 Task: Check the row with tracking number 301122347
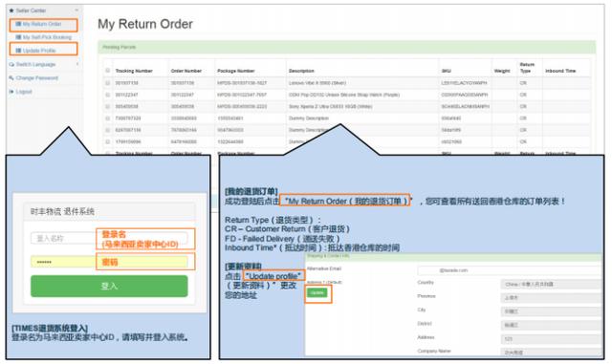coord(108,95)
